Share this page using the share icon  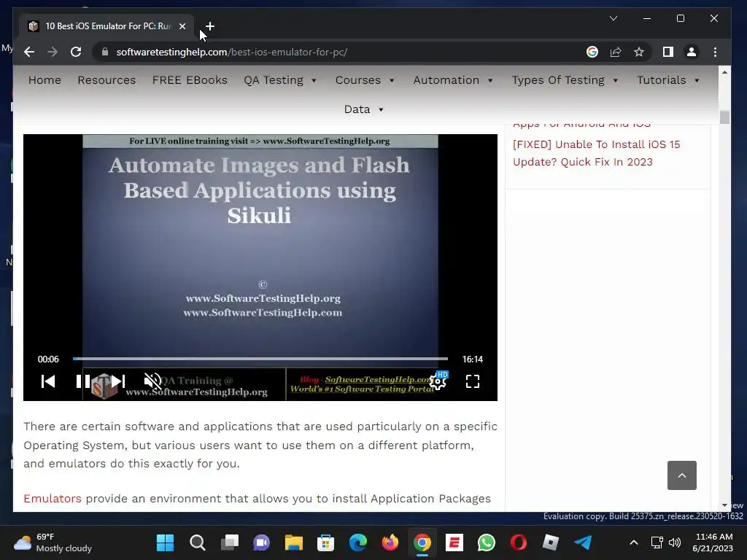[x=616, y=52]
